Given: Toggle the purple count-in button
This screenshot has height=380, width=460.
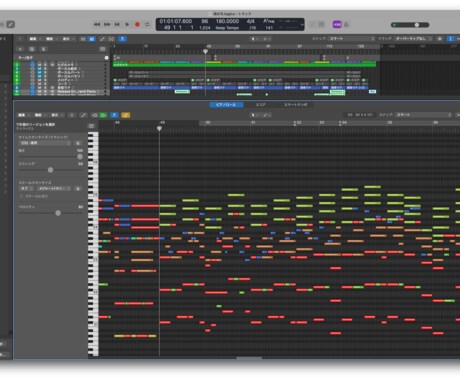Looking at the screenshot, I should [x=337, y=24].
